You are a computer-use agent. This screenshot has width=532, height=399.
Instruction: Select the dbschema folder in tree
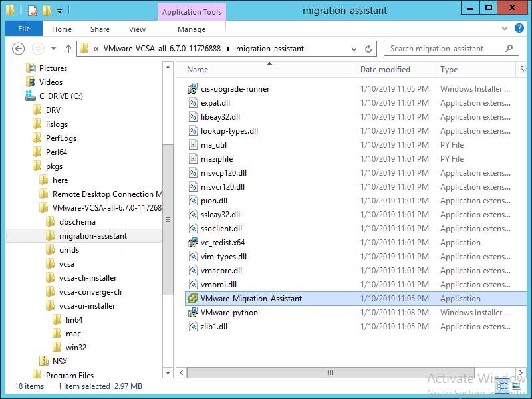pos(77,222)
